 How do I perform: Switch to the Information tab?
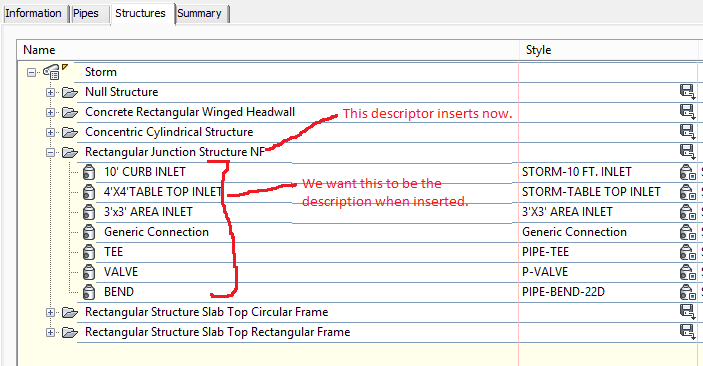coord(34,13)
